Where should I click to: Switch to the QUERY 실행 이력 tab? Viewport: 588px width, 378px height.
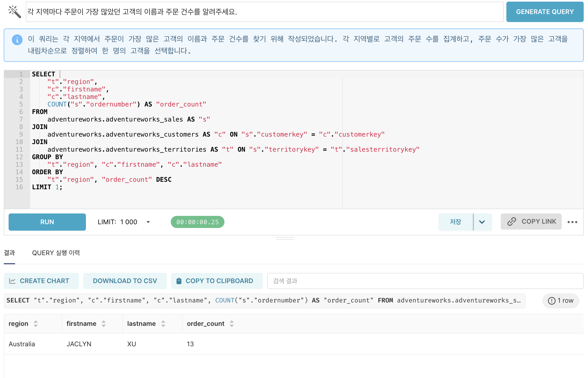point(56,253)
